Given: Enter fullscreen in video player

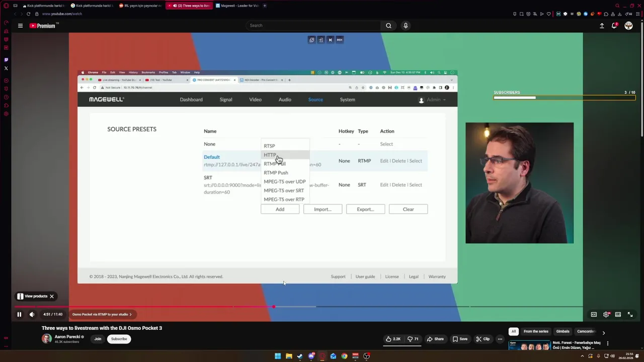Looking at the screenshot, I should point(630,314).
